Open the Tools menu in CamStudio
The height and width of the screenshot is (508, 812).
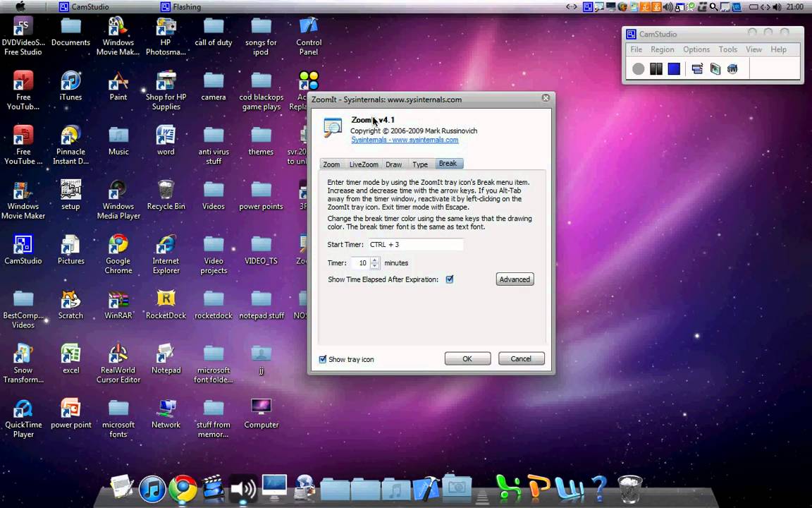coord(727,49)
